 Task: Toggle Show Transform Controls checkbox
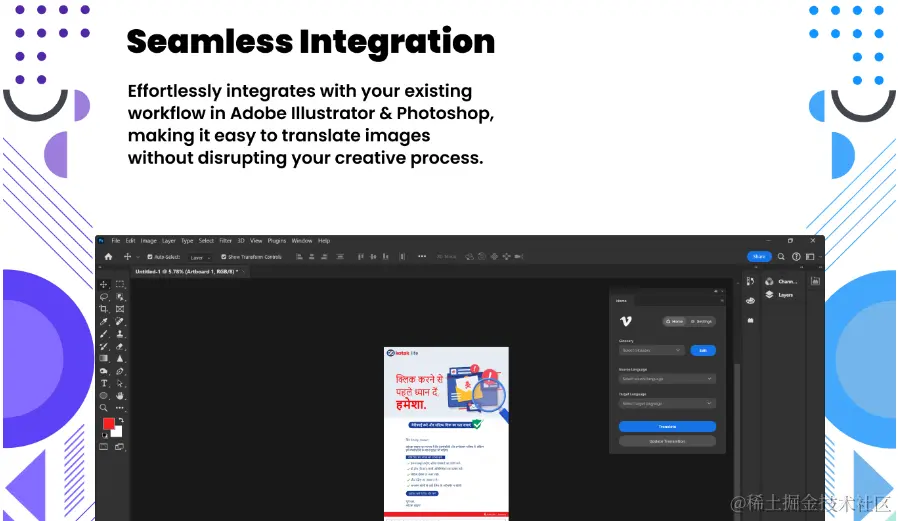click(224, 257)
